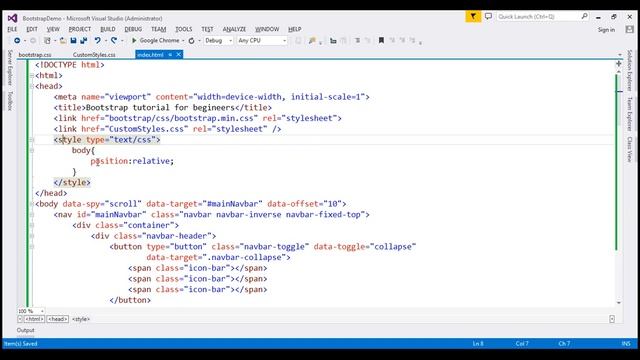640x360 pixels.
Task: Start debugging with Google Chrome button
Action: [x=156, y=40]
